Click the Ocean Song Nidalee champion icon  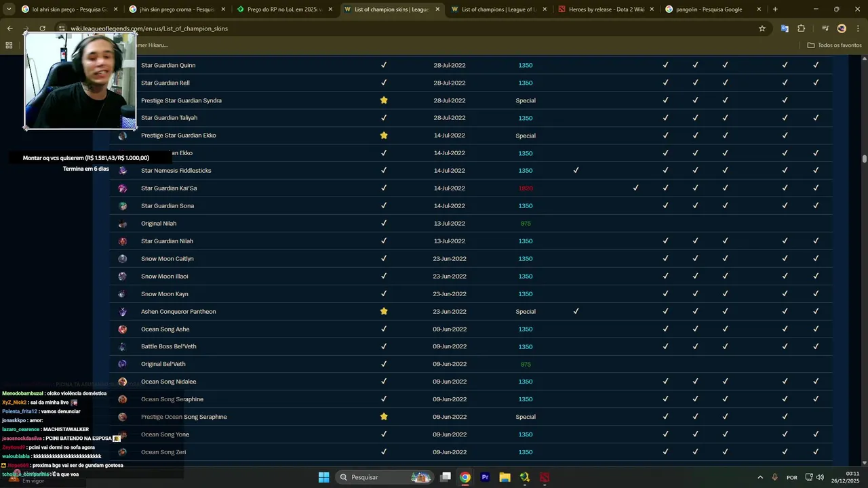click(122, 382)
